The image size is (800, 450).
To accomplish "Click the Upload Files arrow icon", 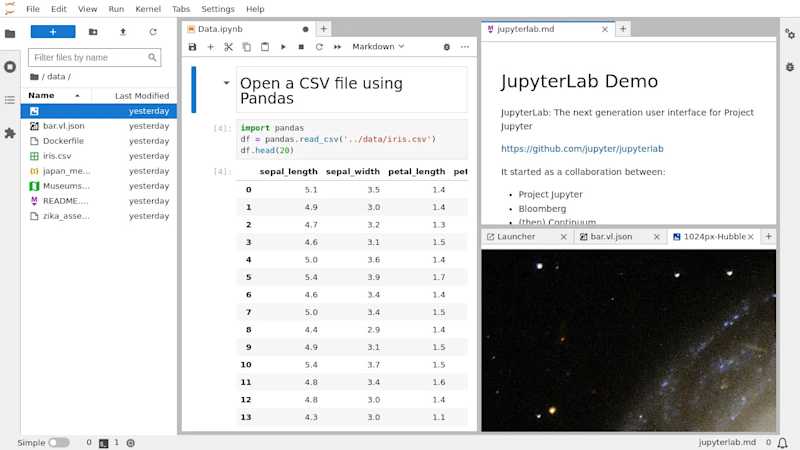I will point(123,32).
